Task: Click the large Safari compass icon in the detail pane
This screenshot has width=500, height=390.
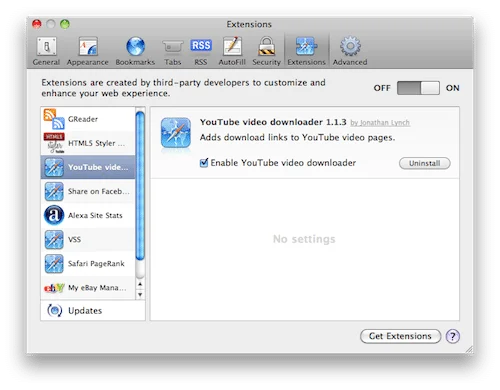Action: point(176,133)
